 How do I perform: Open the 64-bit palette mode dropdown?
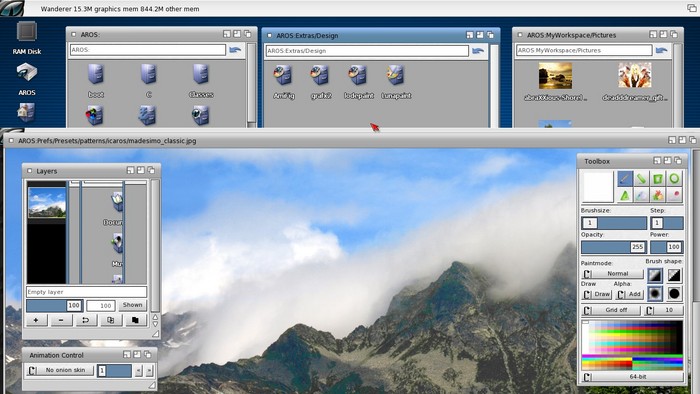[x=632, y=377]
